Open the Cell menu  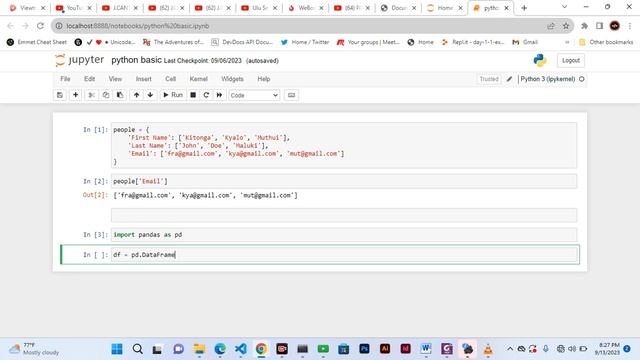click(x=170, y=79)
